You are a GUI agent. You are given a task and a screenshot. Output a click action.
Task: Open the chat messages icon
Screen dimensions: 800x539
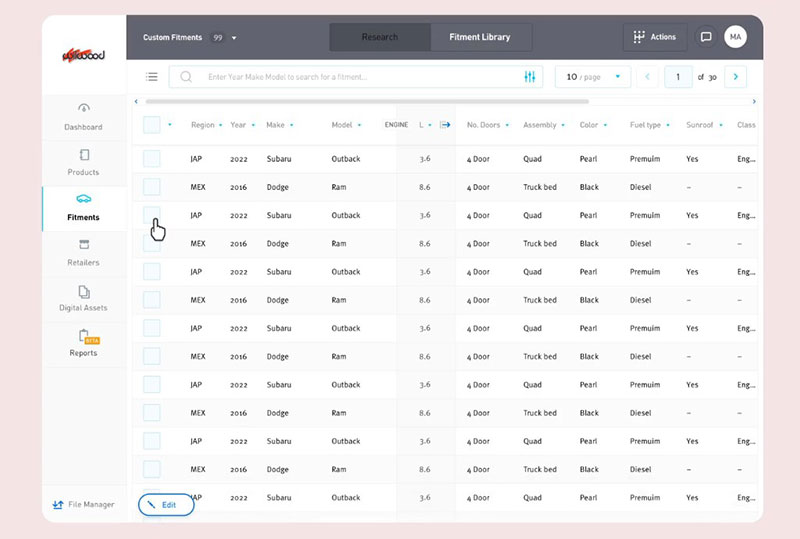706,37
